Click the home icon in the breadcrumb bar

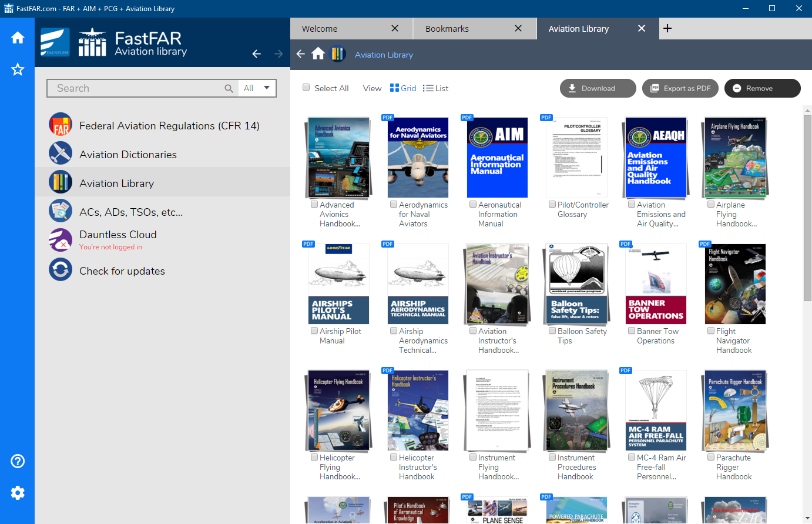coord(318,54)
